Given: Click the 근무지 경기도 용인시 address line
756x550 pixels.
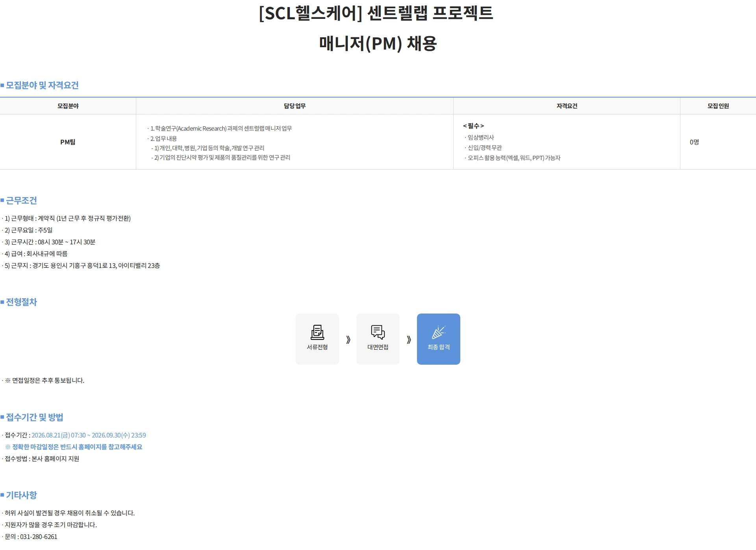Looking at the screenshot, I should 81,266.
